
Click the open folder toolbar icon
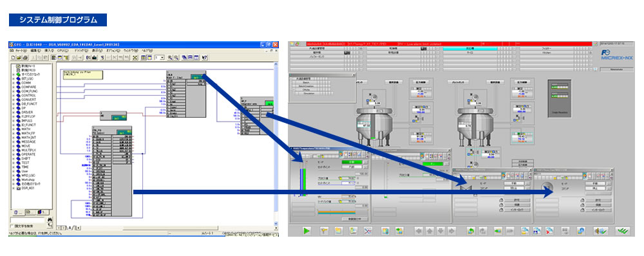pos(19,58)
